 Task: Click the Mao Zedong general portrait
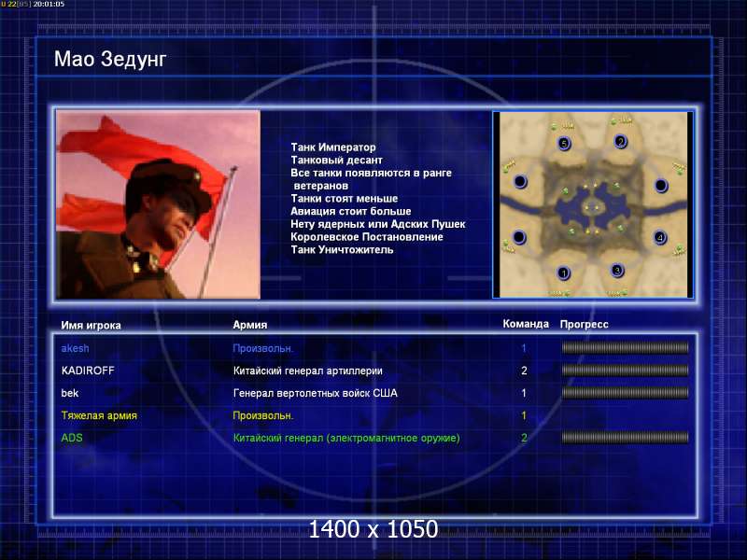coord(158,204)
